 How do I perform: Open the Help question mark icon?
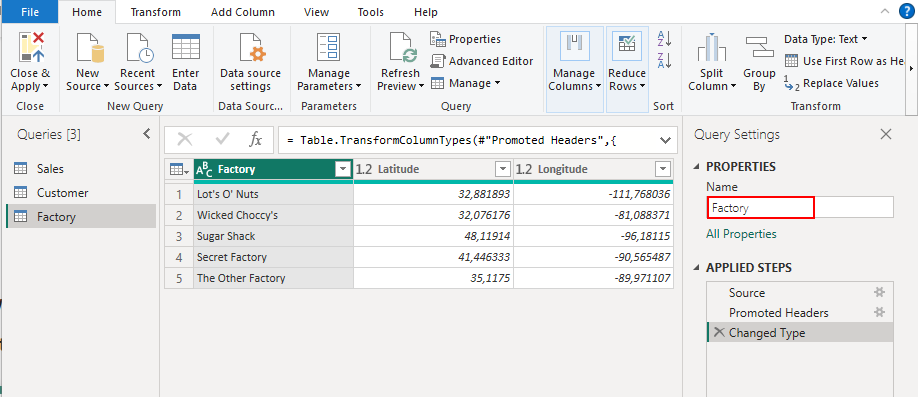(907, 12)
